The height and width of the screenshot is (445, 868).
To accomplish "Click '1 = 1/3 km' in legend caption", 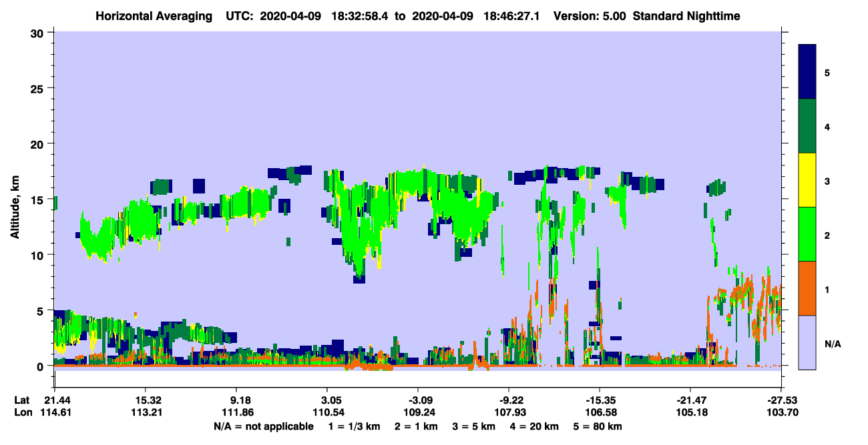I will click(353, 426).
